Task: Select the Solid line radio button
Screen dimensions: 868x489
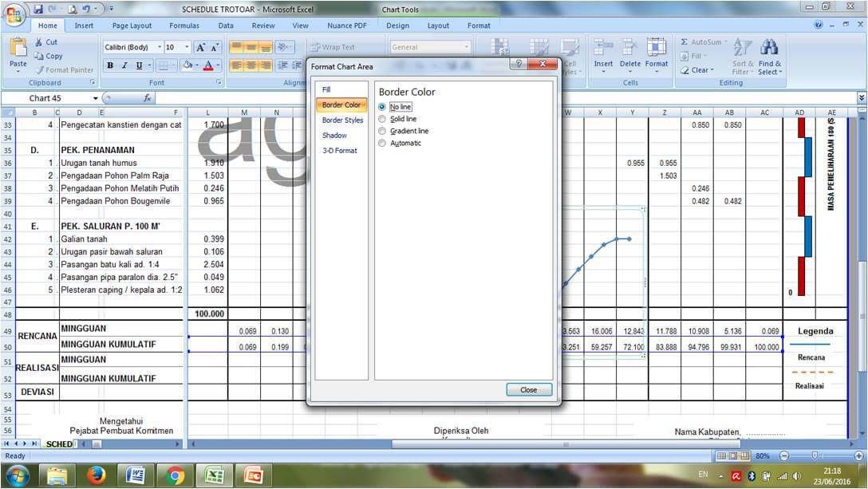Action: (382, 120)
